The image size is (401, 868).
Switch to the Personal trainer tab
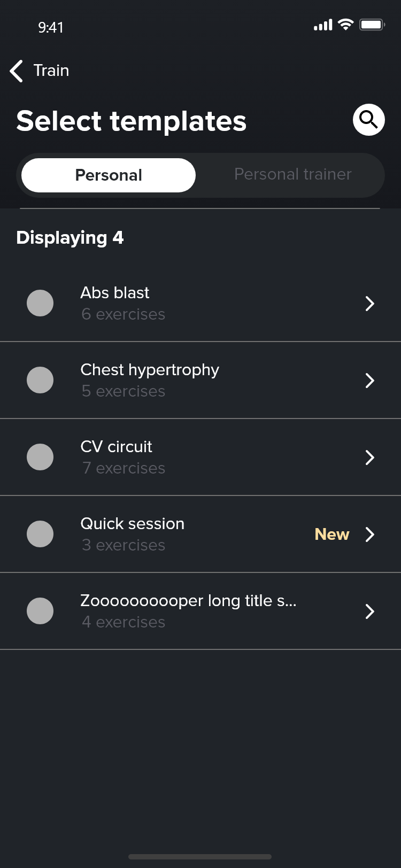coord(292,174)
